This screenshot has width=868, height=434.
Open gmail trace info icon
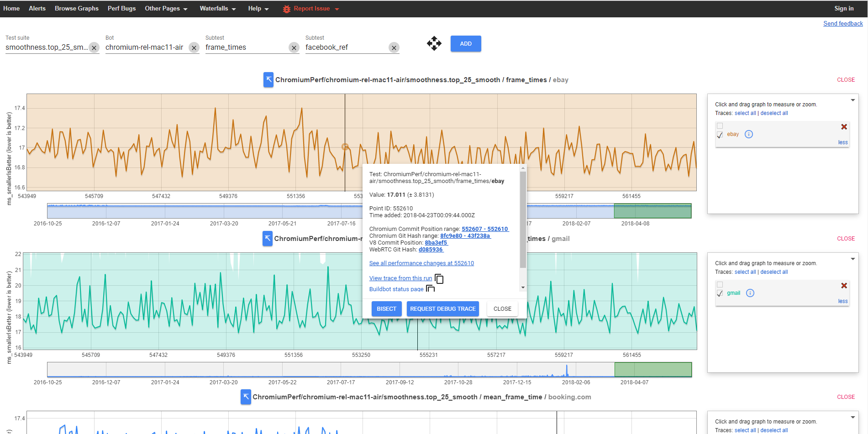(750, 293)
